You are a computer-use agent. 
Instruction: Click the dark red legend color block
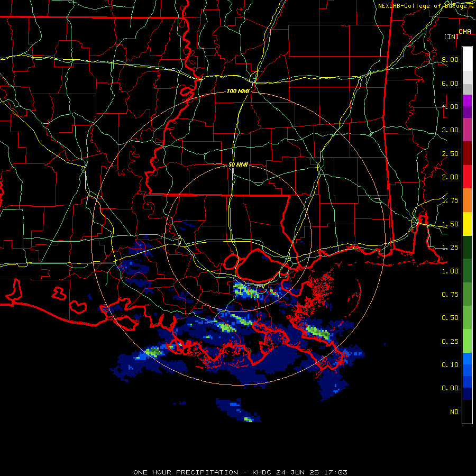coord(467,153)
